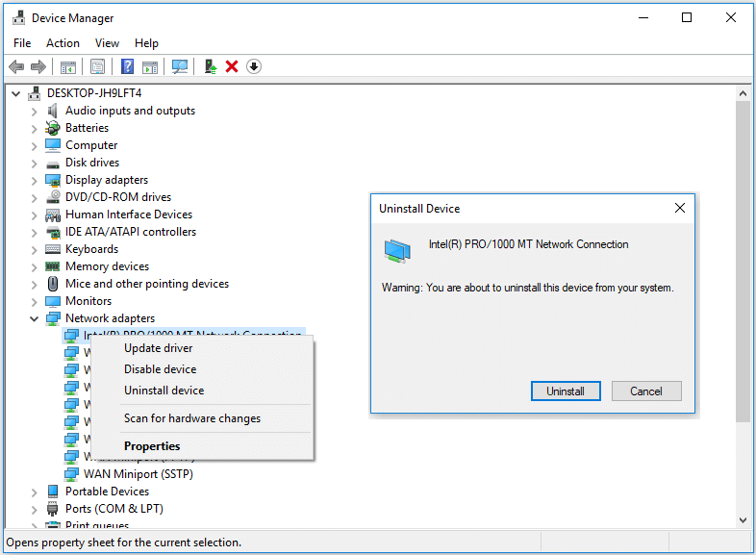Click Cancel in the Uninstall Device dialog
756x555 pixels.
pos(646,391)
